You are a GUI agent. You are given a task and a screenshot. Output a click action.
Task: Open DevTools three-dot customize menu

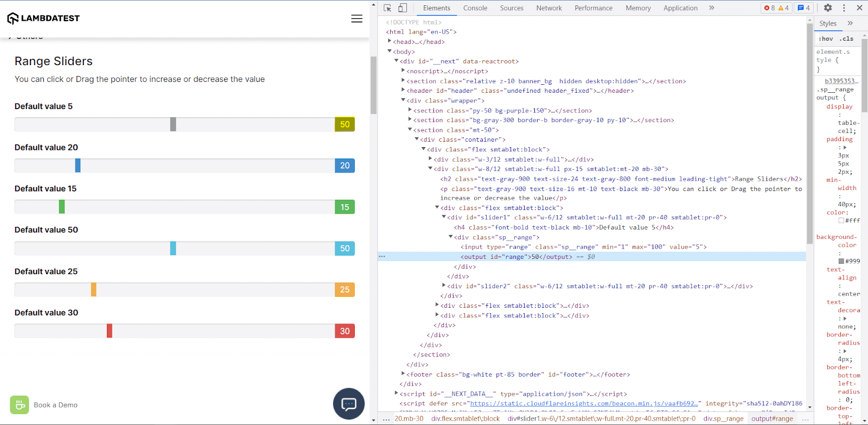click(x=844, y=8)
